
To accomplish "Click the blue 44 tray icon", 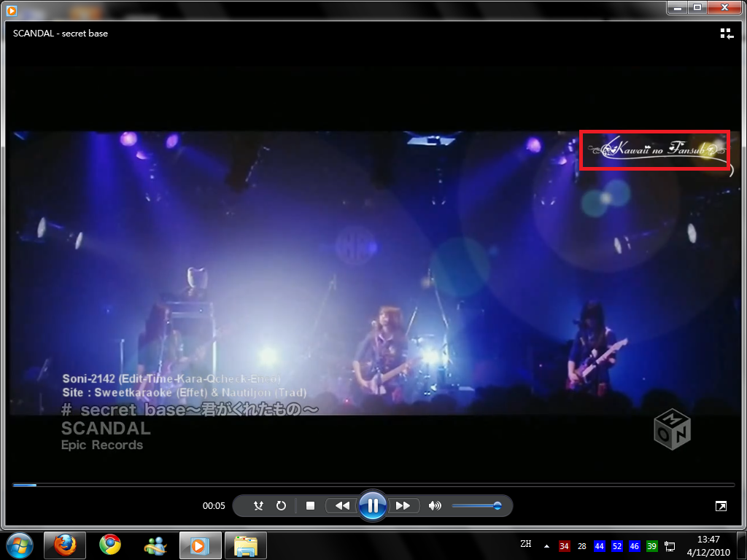I will [x=600, y=546].
